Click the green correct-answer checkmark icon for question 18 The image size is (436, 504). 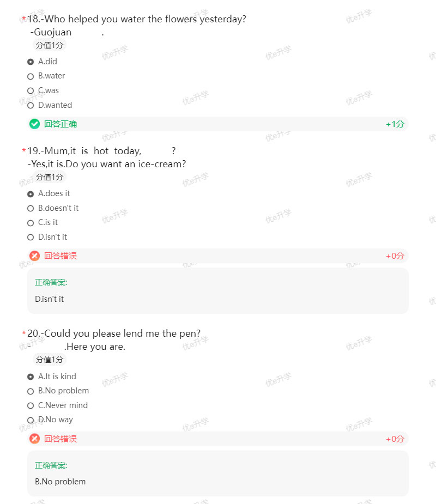pyautogui.click(x=34, y=124)
